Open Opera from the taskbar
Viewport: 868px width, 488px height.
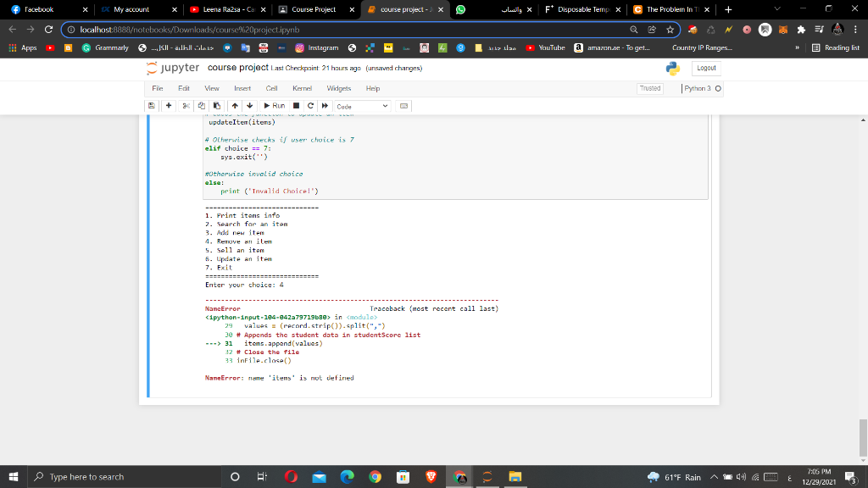291,476
